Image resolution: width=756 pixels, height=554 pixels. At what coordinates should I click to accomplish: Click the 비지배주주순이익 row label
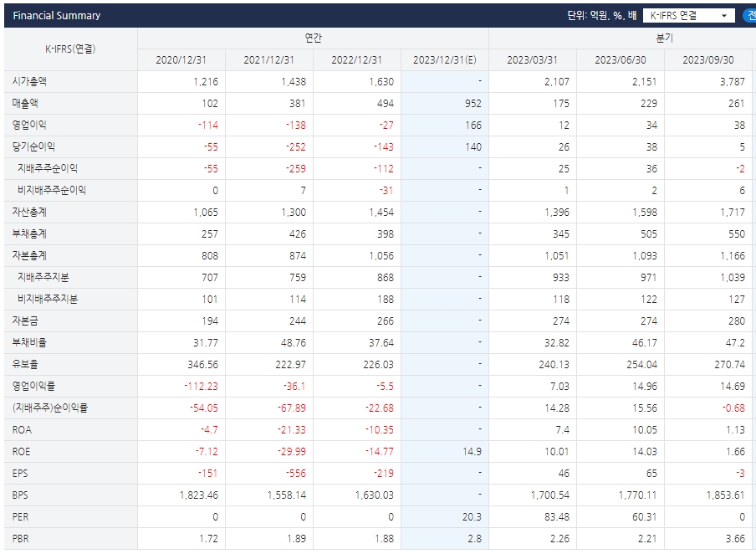click(x=52, y=190)
